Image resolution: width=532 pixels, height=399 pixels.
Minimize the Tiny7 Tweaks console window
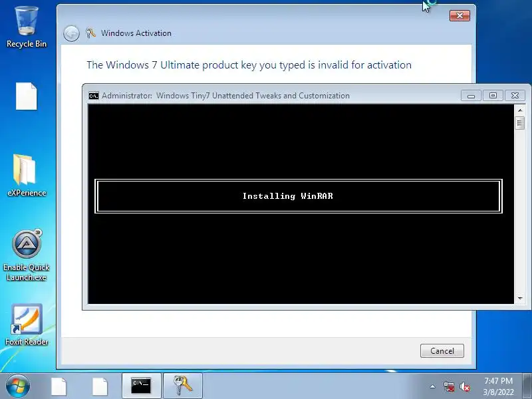(x=471, y=96)
